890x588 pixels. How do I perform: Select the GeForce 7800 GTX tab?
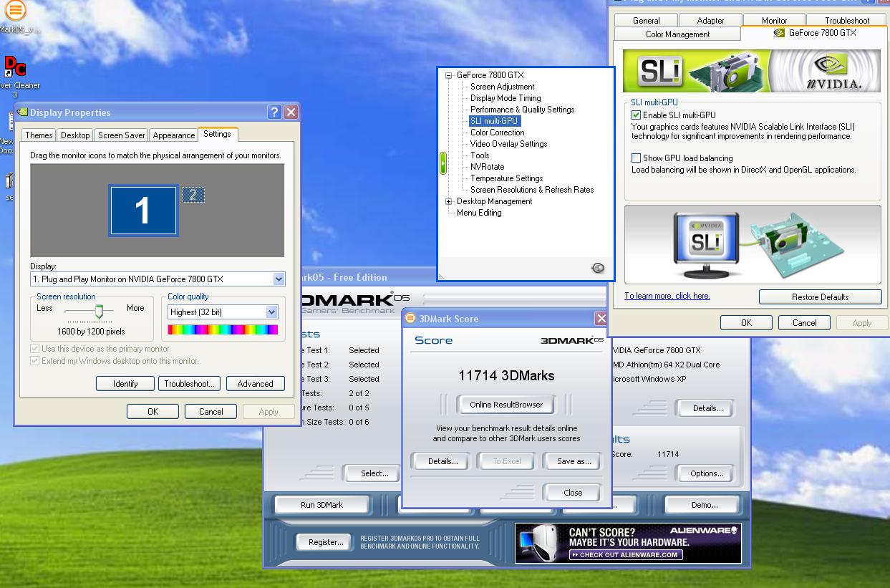(814, 33)
